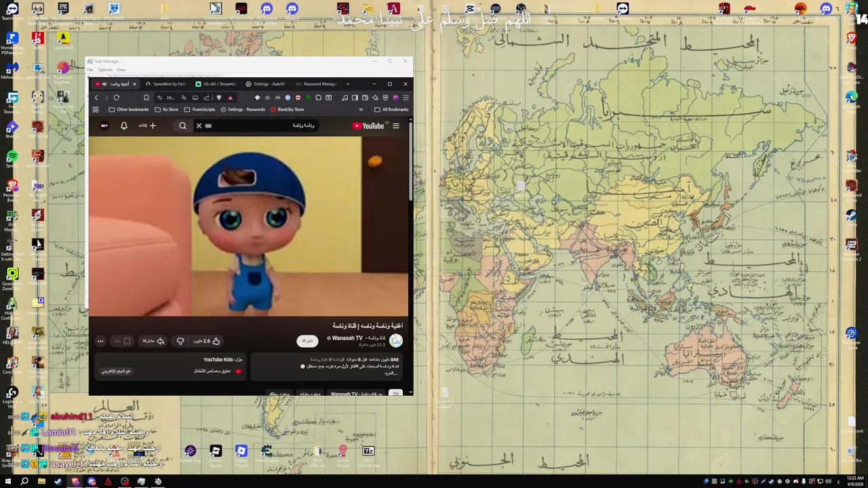868x488 pixels.
Task: Switch to Settings - Autofill tab
Action: point(266,84)
